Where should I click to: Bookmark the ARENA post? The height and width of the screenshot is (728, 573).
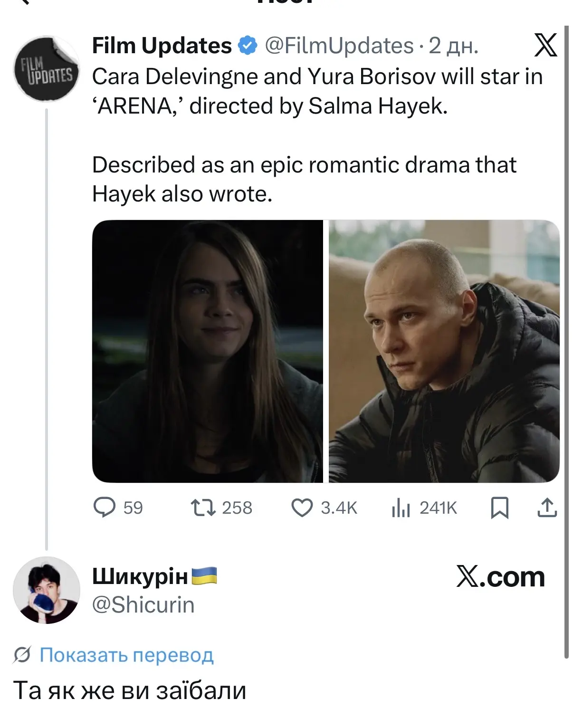(x=499, y=508)
